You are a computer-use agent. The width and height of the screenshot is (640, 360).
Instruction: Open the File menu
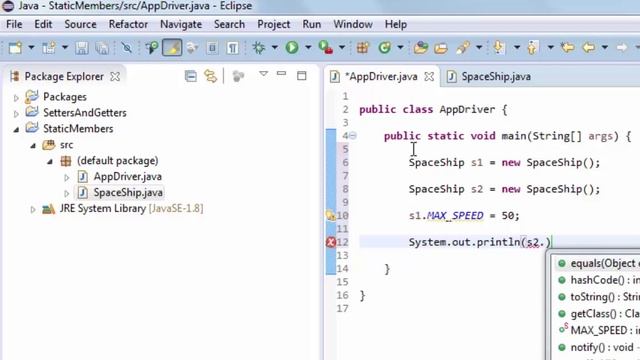pyautogui.click(x=14, y=24)
